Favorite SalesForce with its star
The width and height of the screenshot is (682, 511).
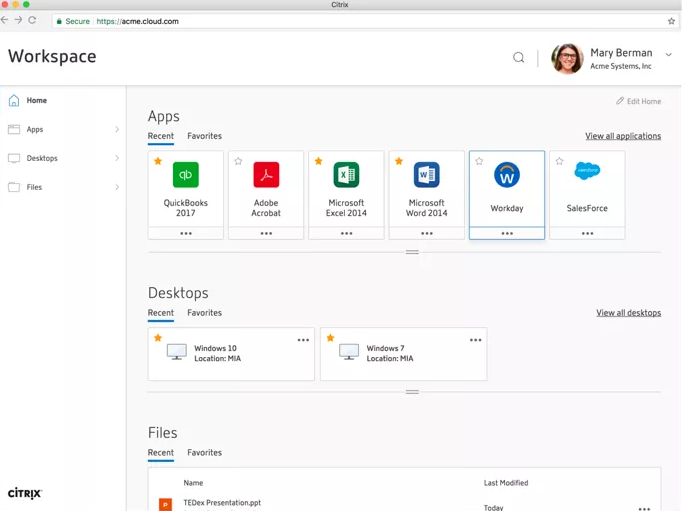[x=559, y=161]
